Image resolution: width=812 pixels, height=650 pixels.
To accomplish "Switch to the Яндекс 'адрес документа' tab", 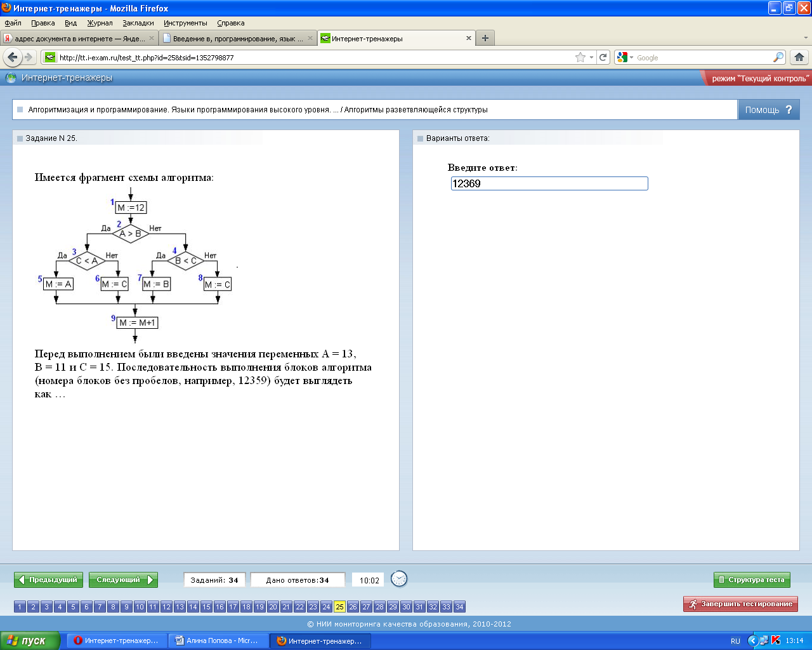I will click(x=79, y=38).
